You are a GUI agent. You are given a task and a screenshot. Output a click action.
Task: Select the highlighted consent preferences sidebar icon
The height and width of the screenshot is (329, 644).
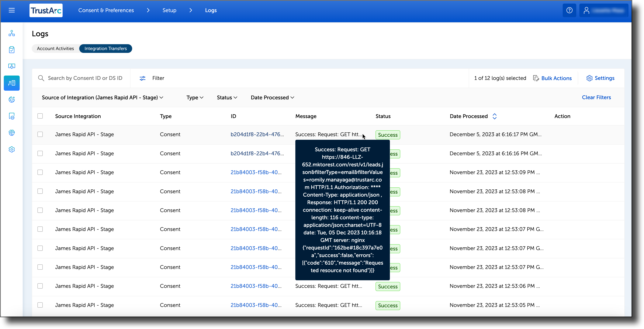click(x=12, y=83)
